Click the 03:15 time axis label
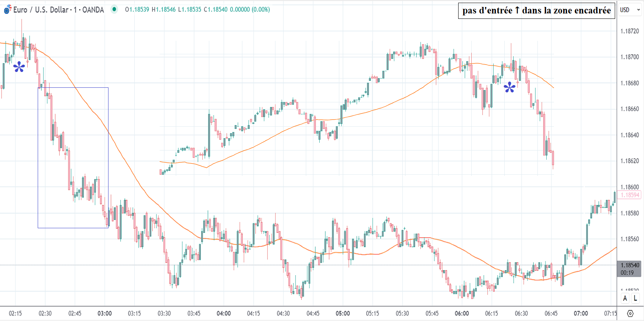 134,313
